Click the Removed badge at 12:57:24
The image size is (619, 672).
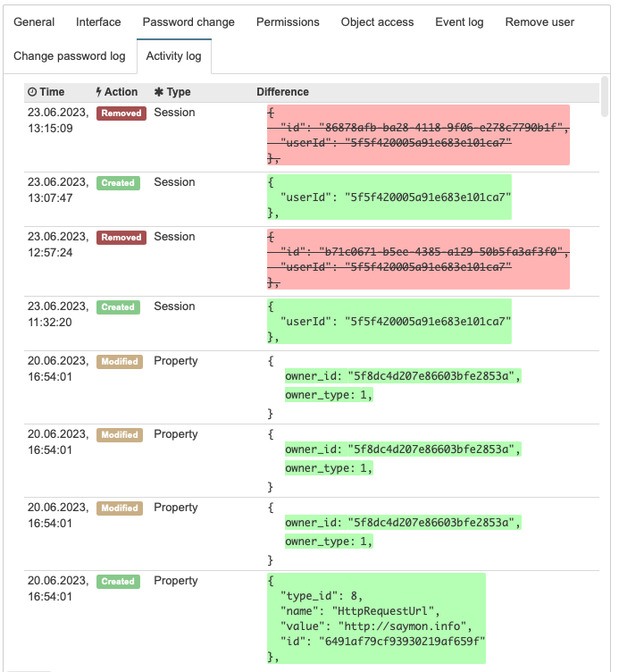tap(121, 238)
